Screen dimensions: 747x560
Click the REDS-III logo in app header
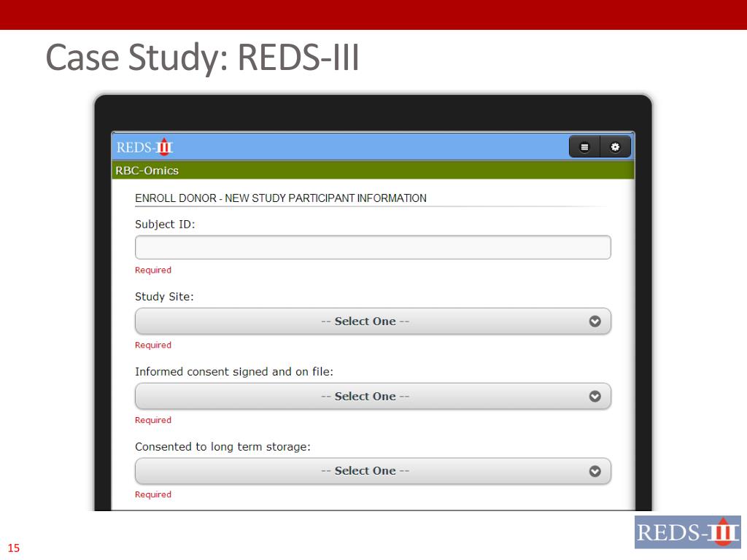tap(145, 147)
